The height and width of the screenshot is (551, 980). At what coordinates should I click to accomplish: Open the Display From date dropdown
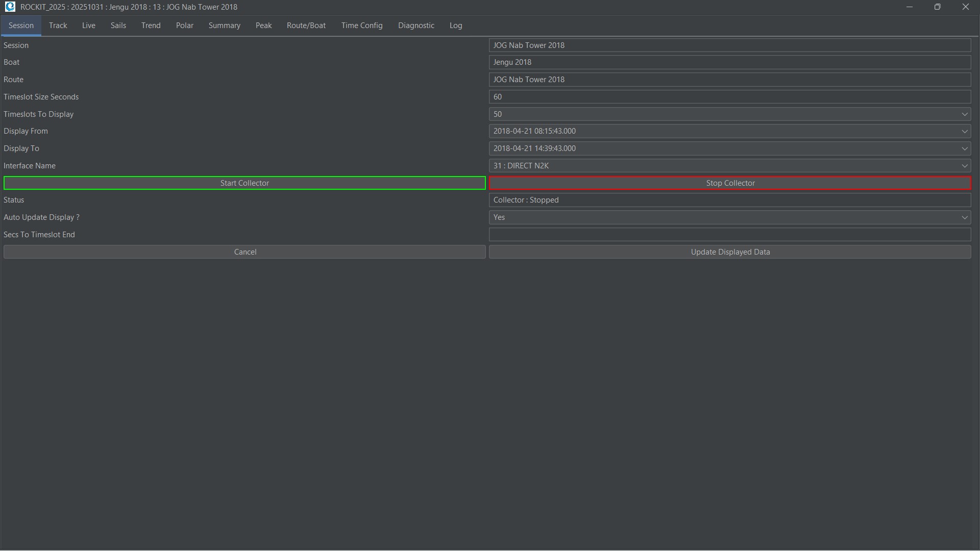[x=964, y=132]
